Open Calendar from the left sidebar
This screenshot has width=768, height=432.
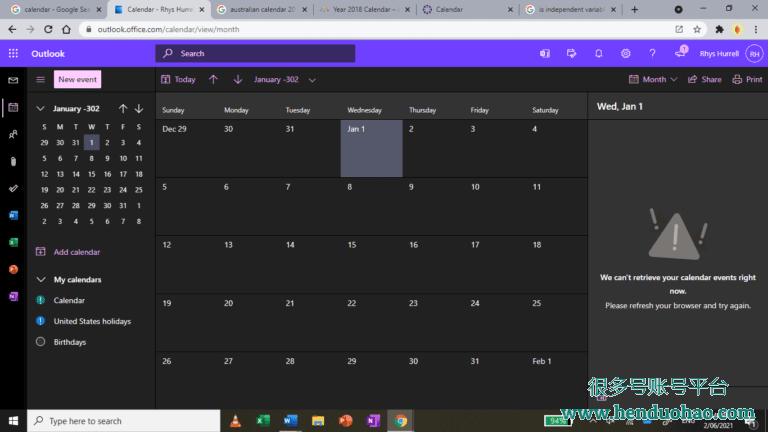coord(13,107)
